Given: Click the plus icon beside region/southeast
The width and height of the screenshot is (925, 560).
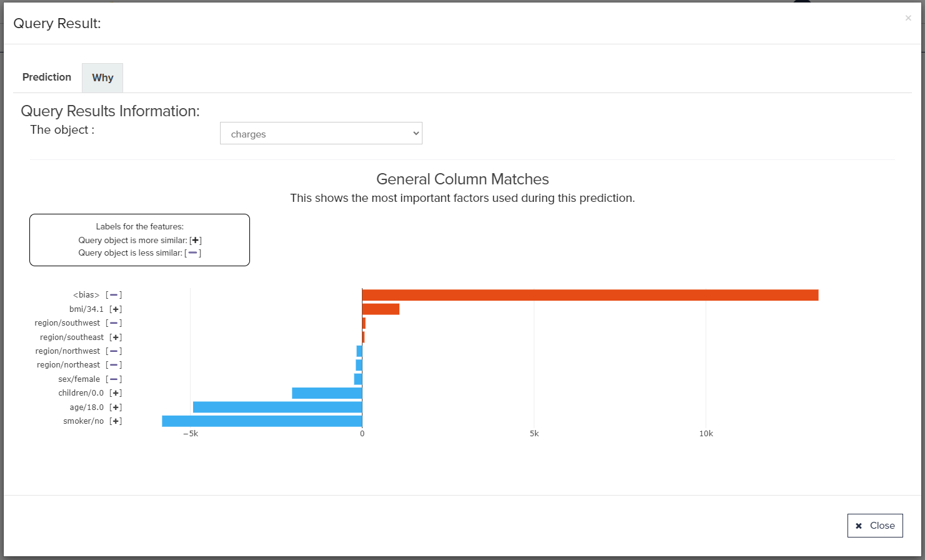Looking at the screenshot, I should (116, 337).
